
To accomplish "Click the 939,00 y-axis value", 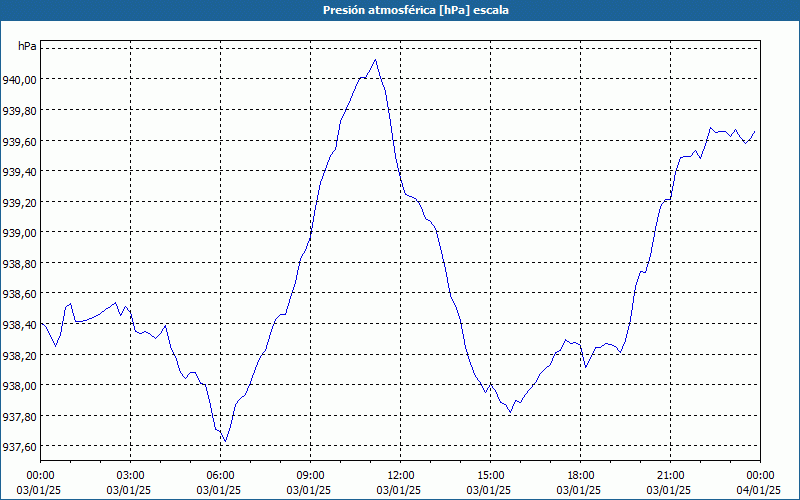I will coord(19,233).
